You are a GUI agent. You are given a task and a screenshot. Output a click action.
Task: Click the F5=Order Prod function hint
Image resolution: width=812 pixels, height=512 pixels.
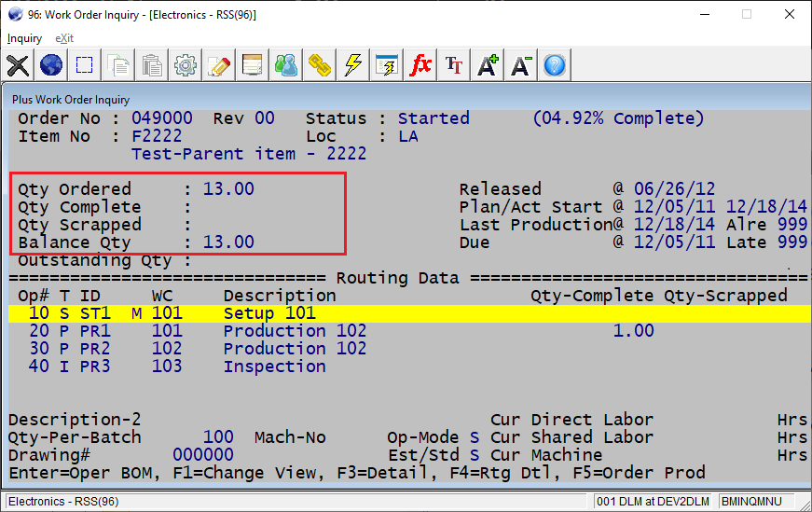639,473
